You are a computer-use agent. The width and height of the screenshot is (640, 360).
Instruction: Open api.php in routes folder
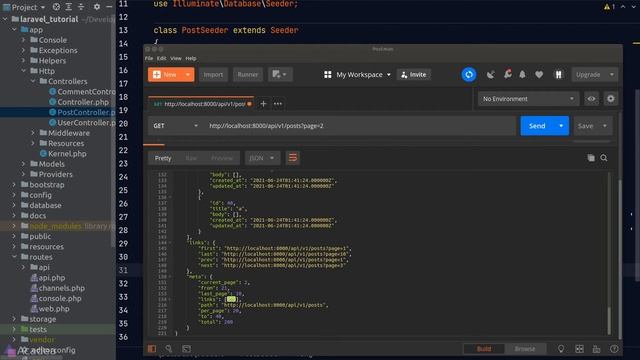(x=48, y=278)
